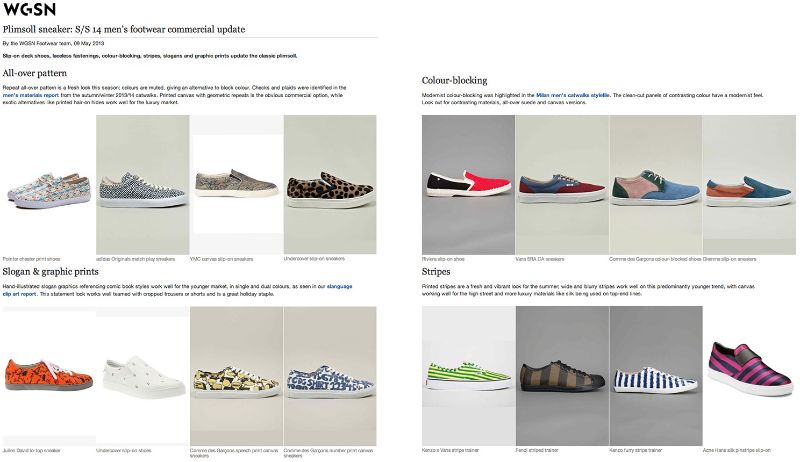This screenshot has width=800, height=462.
Task: Click the Diemme slip-on sneakers caption
Action: (x=729, y=259)
